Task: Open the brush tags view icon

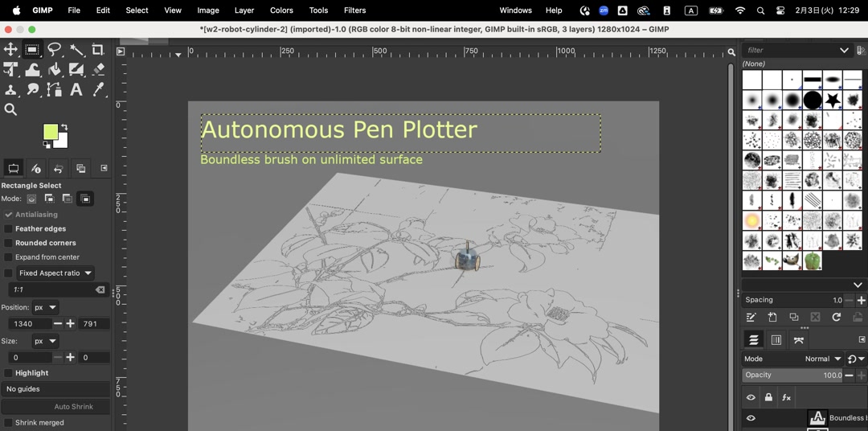Action: click(x=861, y=50)
